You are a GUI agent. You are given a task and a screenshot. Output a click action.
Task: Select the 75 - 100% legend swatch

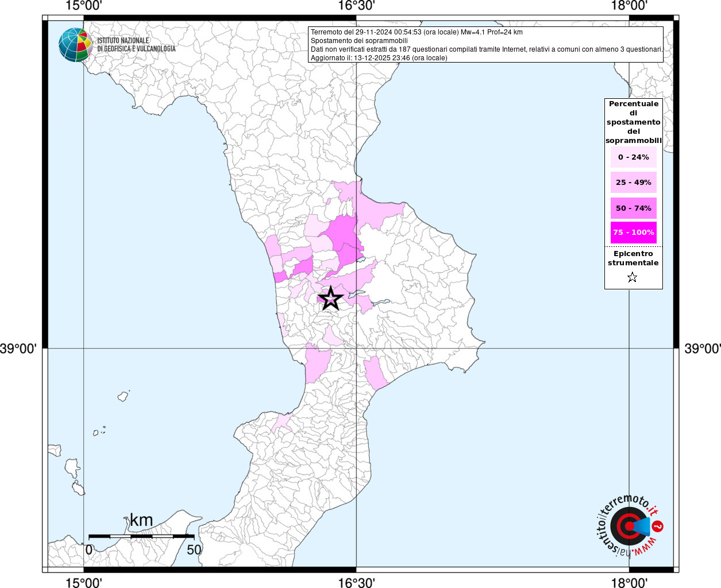[x=634, y=233]
